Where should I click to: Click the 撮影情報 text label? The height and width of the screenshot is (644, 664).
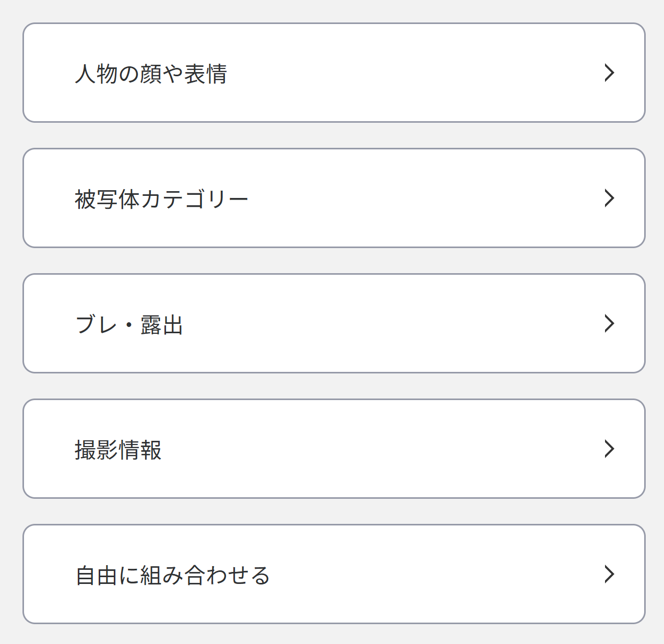tap(118, 450)
